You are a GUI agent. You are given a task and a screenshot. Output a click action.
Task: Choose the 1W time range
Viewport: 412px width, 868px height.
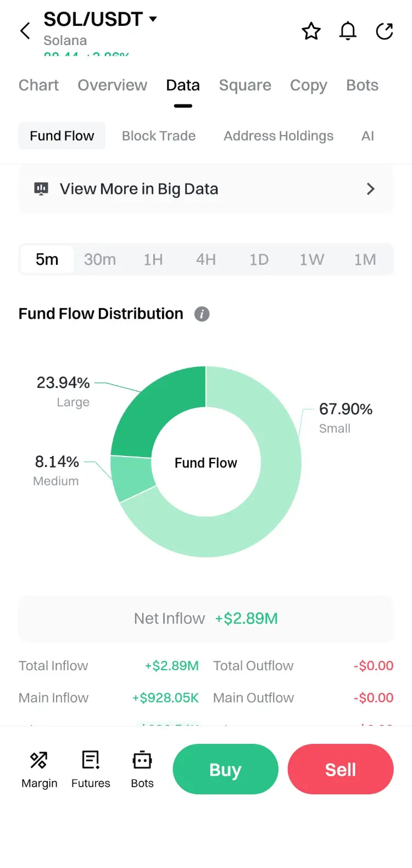point(311,259)
